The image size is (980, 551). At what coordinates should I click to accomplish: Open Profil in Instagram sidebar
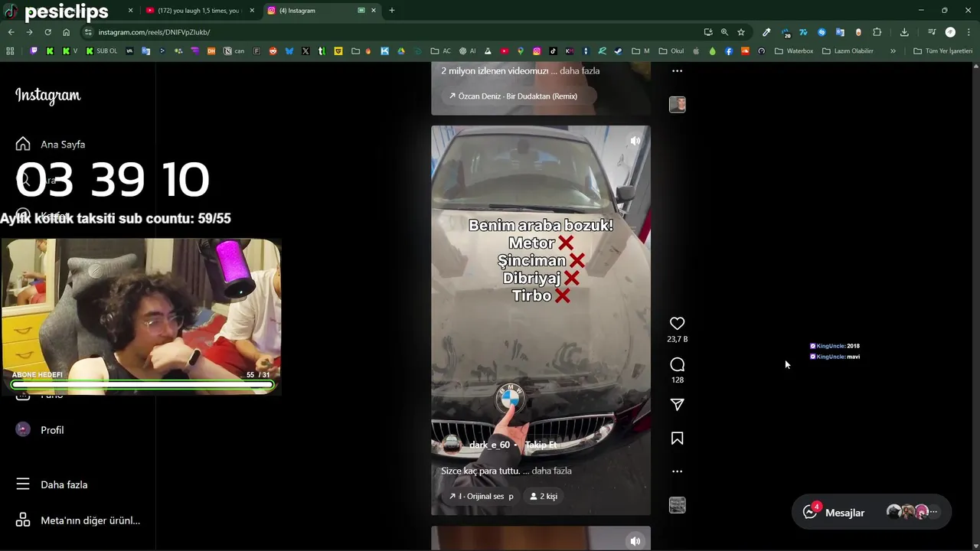click(40, 430)
